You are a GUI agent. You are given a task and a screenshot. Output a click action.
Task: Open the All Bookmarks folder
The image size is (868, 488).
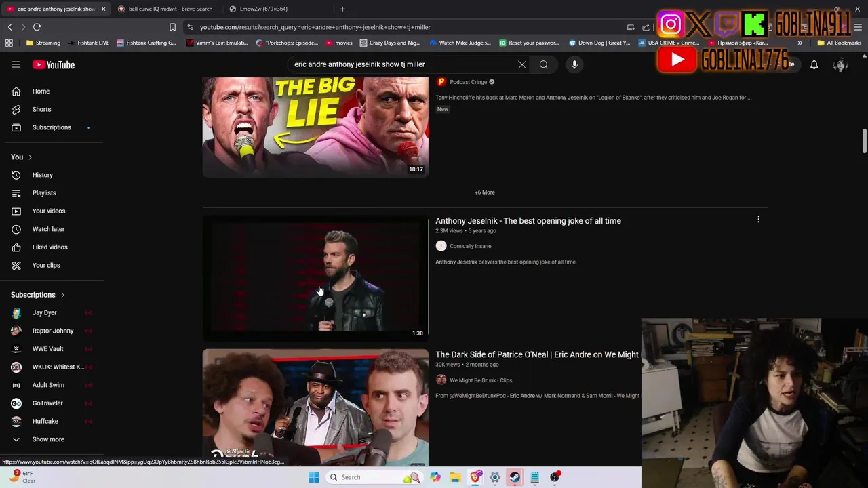tap(839, 43)
